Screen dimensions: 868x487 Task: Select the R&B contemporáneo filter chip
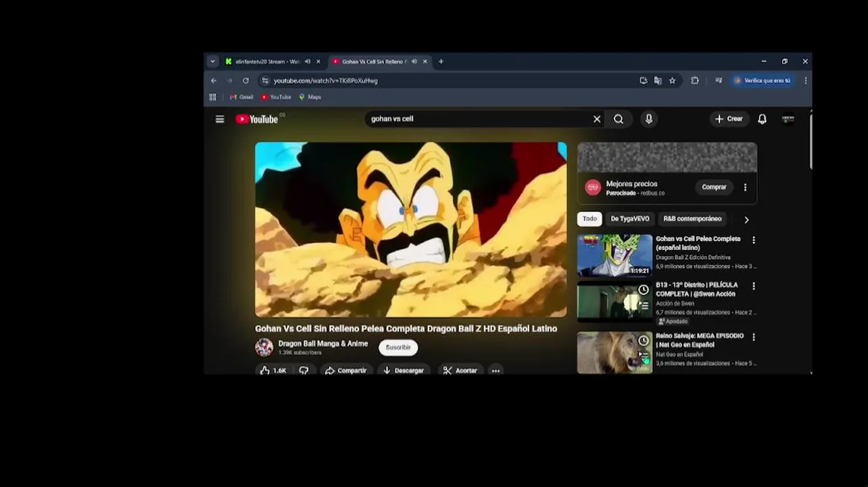[x=692, y=219]
